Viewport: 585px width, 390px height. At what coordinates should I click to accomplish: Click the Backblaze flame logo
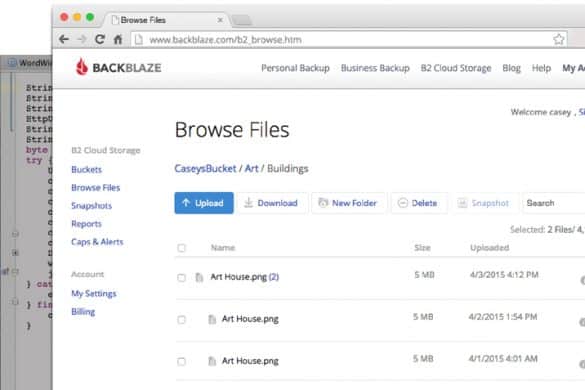click(82, 67)
